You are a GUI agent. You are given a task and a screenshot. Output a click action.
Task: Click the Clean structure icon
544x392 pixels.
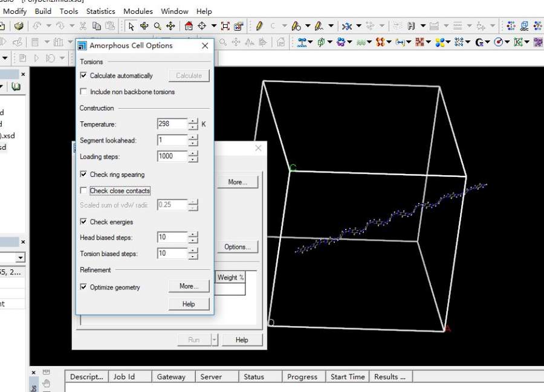(346, 26)
